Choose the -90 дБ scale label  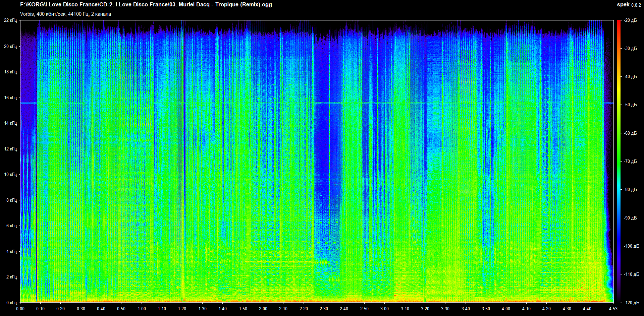click(x=630, y=218)
